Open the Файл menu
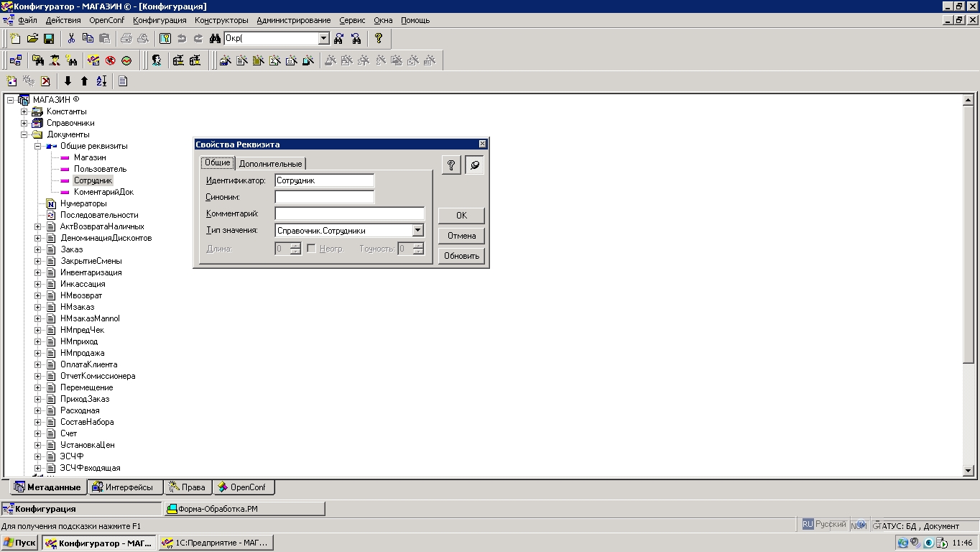 pos(27,20)
